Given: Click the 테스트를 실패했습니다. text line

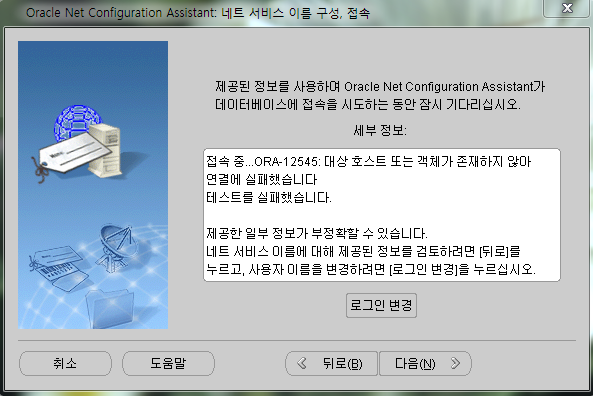Looking at the screenshot, I should (269, 197).
